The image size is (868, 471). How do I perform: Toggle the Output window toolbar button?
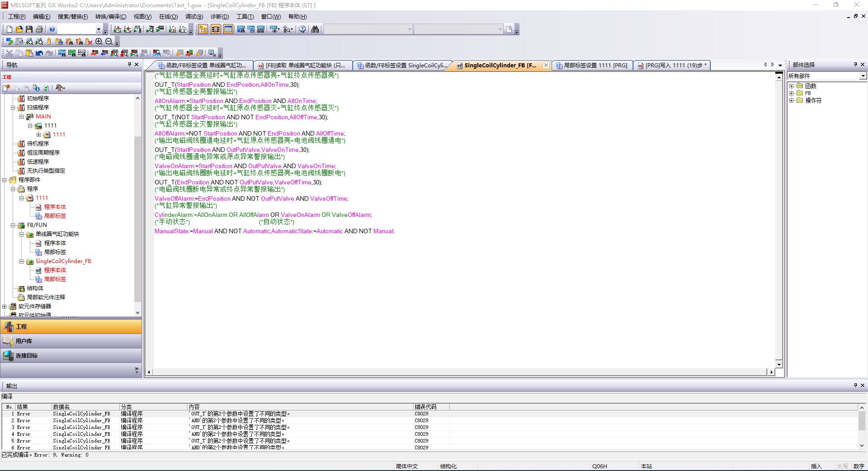pos(228,29)
